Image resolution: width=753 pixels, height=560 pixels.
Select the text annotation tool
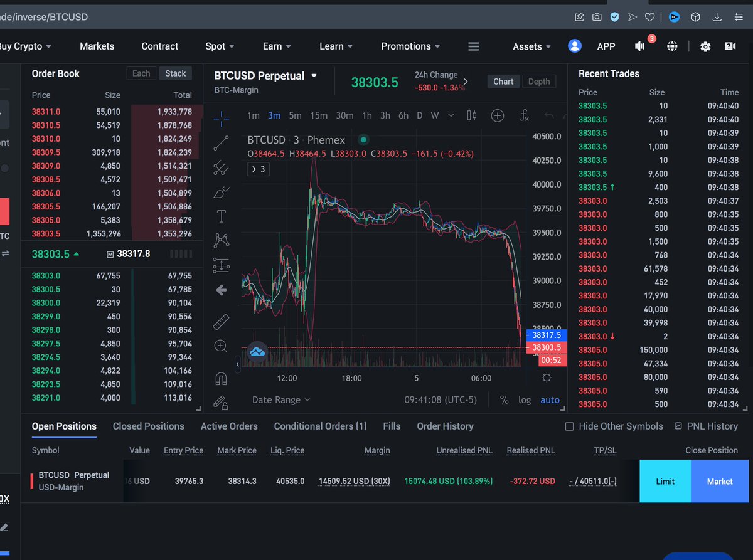pyautogui.click(x=221, y=216)
